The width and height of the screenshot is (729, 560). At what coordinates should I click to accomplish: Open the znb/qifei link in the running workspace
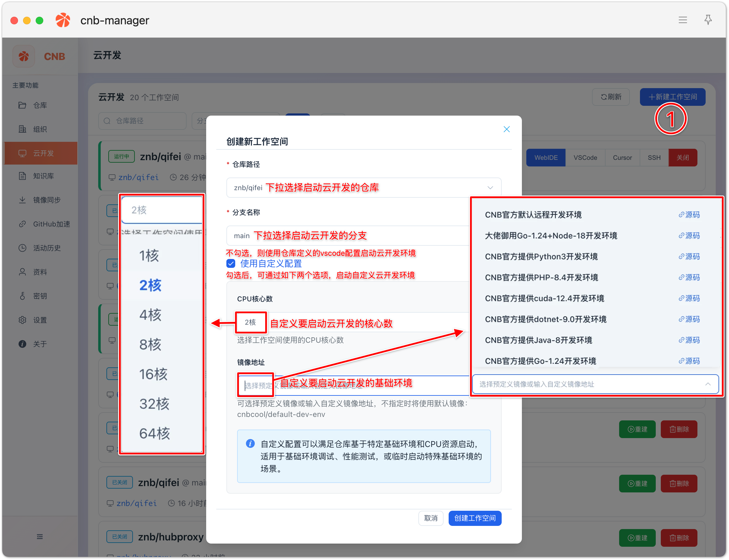tap(138, 177)
